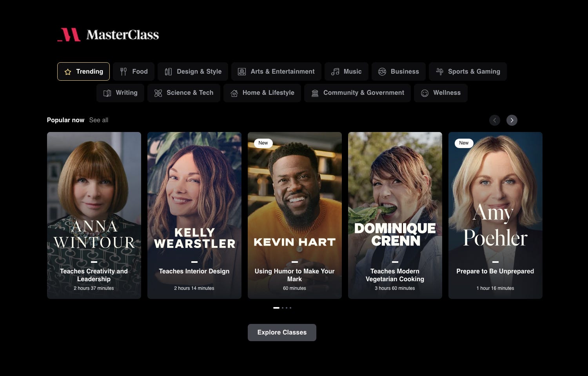Click the See all link
The width and height of the screenshot is (588, 376).
pos(99,120)
